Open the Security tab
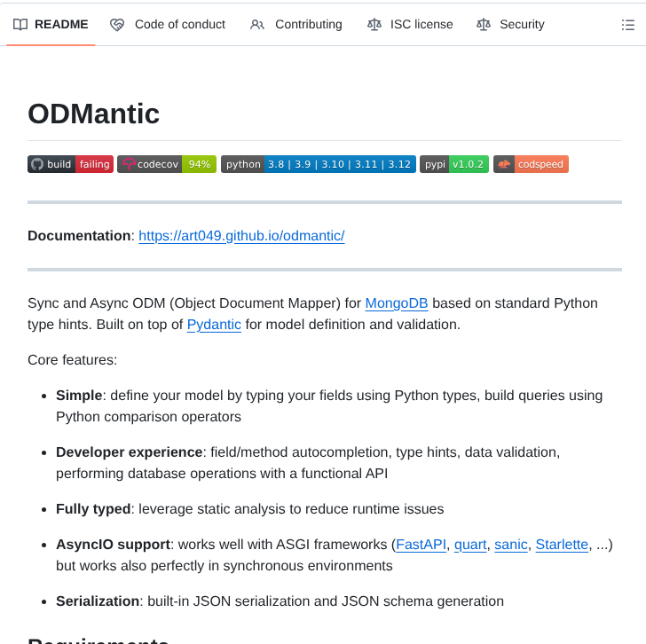Image resolution: width=646 pixels, height=644 pixels. coord(522,25)
